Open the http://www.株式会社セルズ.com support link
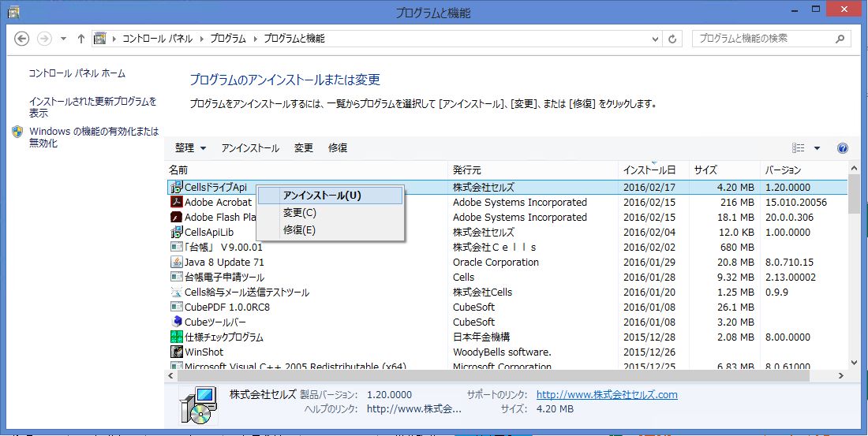This screenshot has width=868, height=436. pos(608,394)
